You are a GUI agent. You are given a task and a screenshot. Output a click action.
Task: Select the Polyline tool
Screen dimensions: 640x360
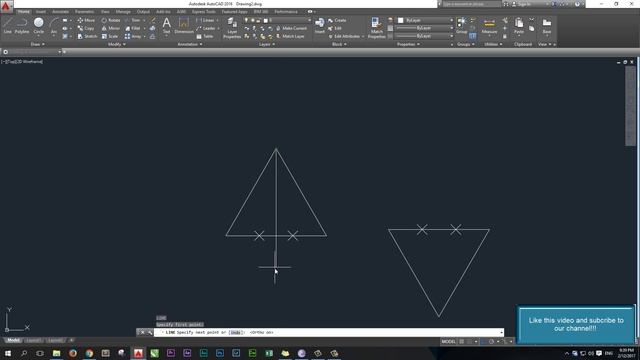[x=22, y=26]
